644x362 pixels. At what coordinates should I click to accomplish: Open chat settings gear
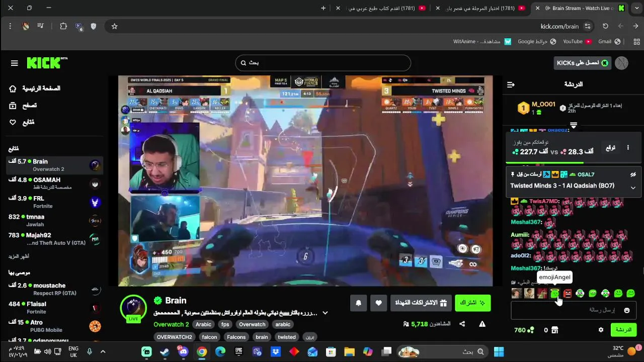pyautogui.click(x=601, y=330)
